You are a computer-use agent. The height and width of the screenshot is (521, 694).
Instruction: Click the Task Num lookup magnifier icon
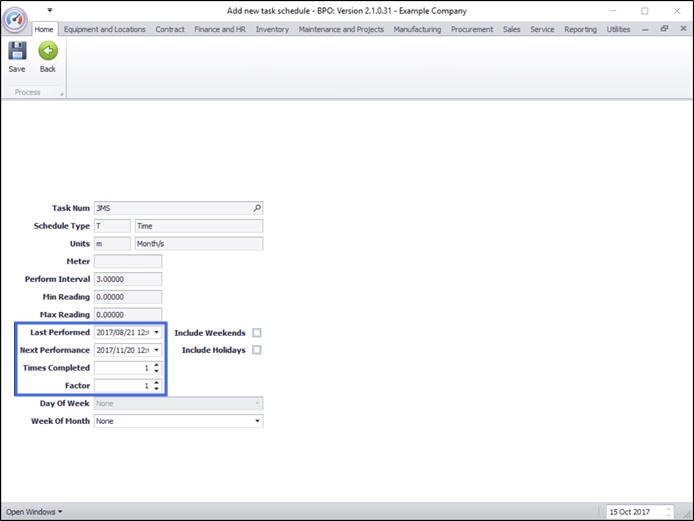pos(257,208)
